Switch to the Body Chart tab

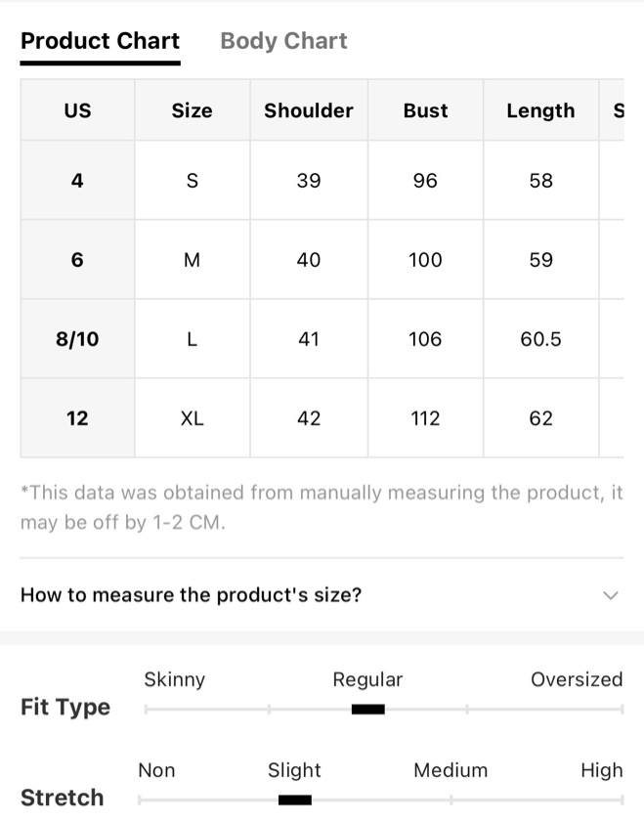coord(283,41)
